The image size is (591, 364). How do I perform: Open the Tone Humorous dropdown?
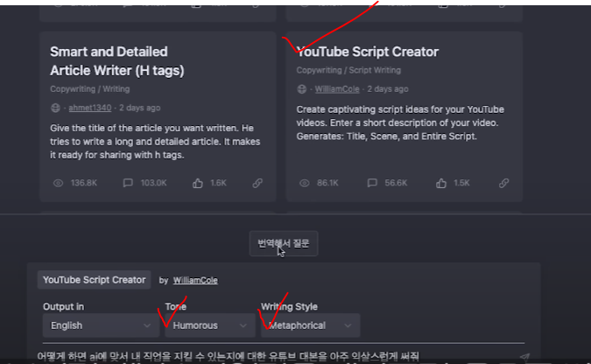[x=209, y=325]
